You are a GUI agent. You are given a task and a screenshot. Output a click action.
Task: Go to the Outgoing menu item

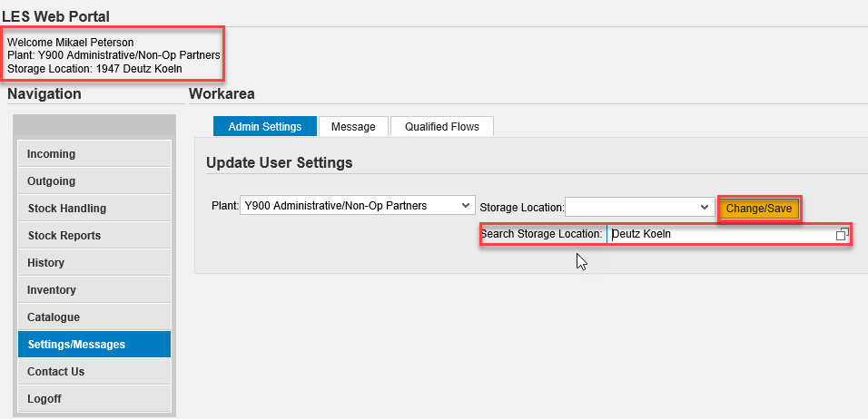(x=94, y=180)
